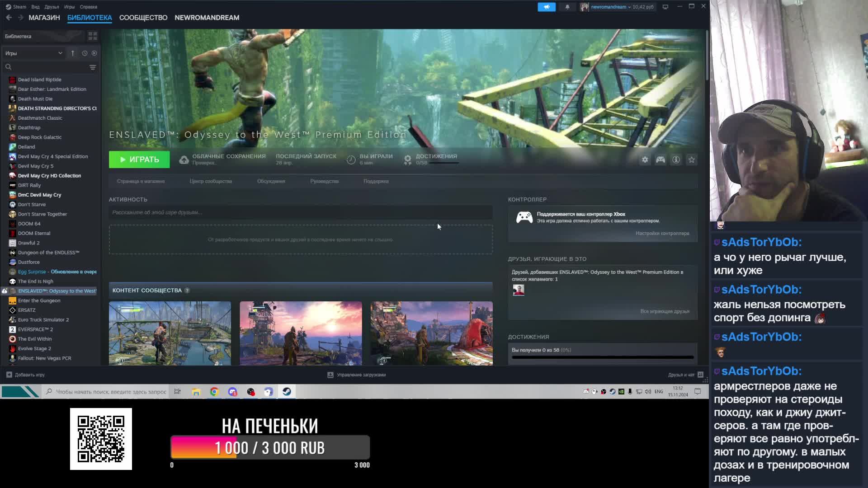Open КОНТЕНТ СООБЩЕСТВА help question mark
The image size is (868, 488).
[187, 291]
